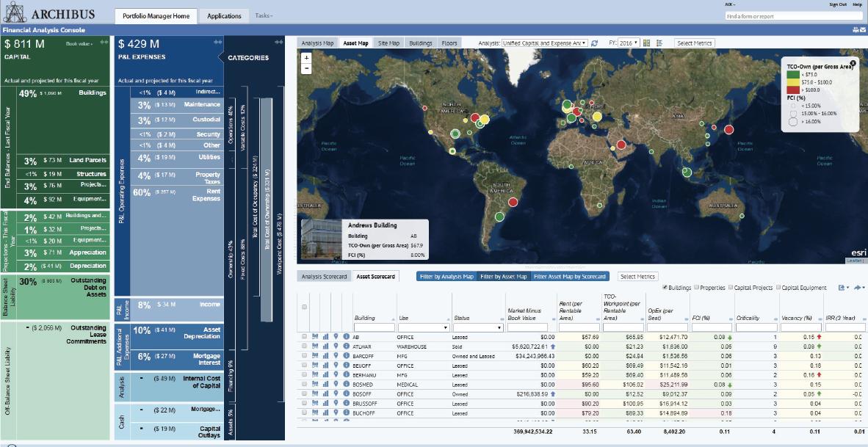The width and height of the screenshot is (868, 447).
Task: Refresh the analysis next to Analysis dropdown
Action: click(595, 43)
